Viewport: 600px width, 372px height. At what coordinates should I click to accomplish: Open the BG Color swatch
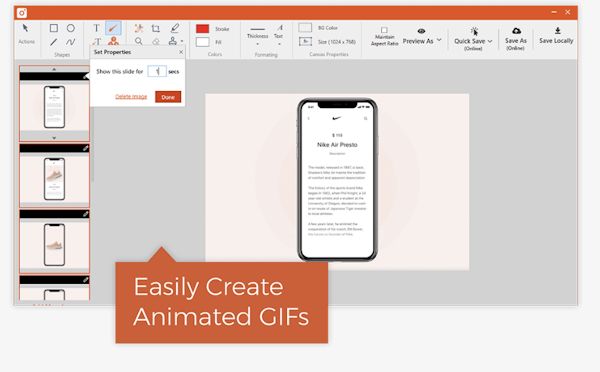[305, 28]
